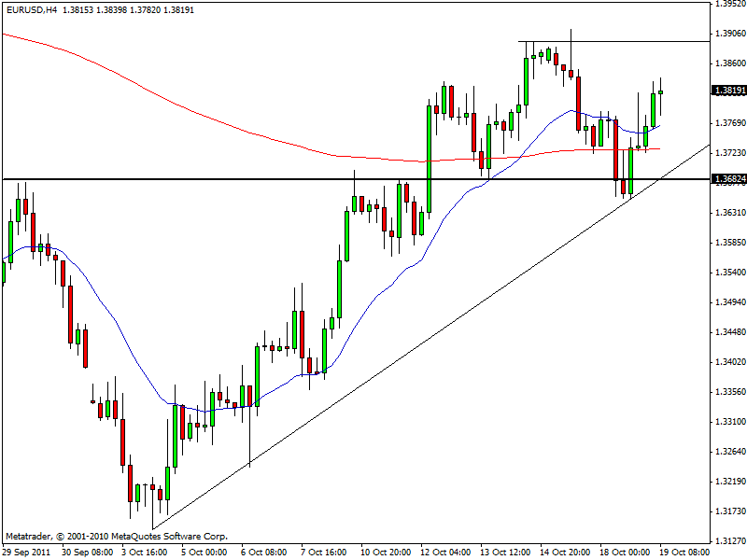The image size is (747, 560).
Task: Select the rising diagonal trendline
Action: (373, 373)
